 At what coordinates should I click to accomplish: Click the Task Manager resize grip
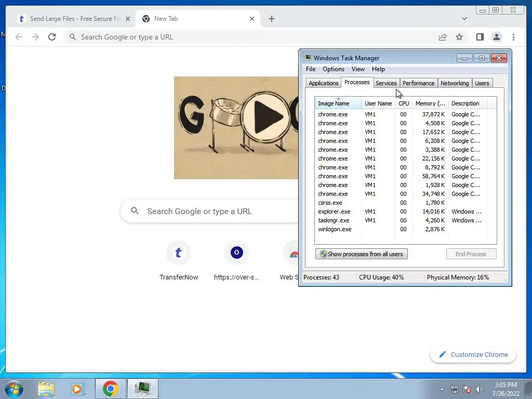point(505,279)
